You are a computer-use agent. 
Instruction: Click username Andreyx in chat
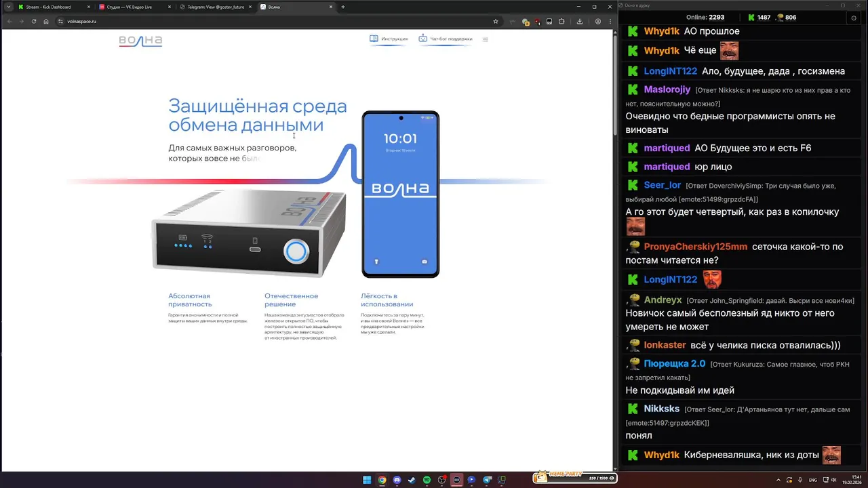click(x=663, y=300)
